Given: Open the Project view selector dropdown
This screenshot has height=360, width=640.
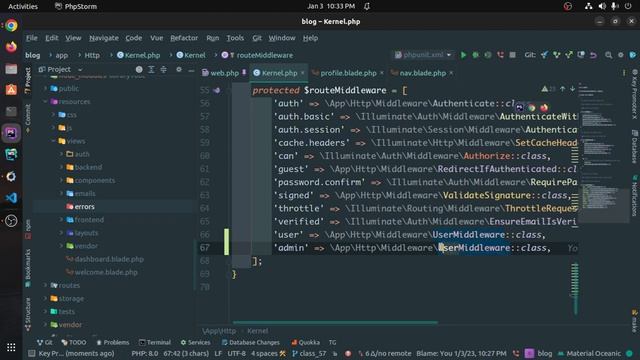Looking at the screenshot, I should pos(60,70).
